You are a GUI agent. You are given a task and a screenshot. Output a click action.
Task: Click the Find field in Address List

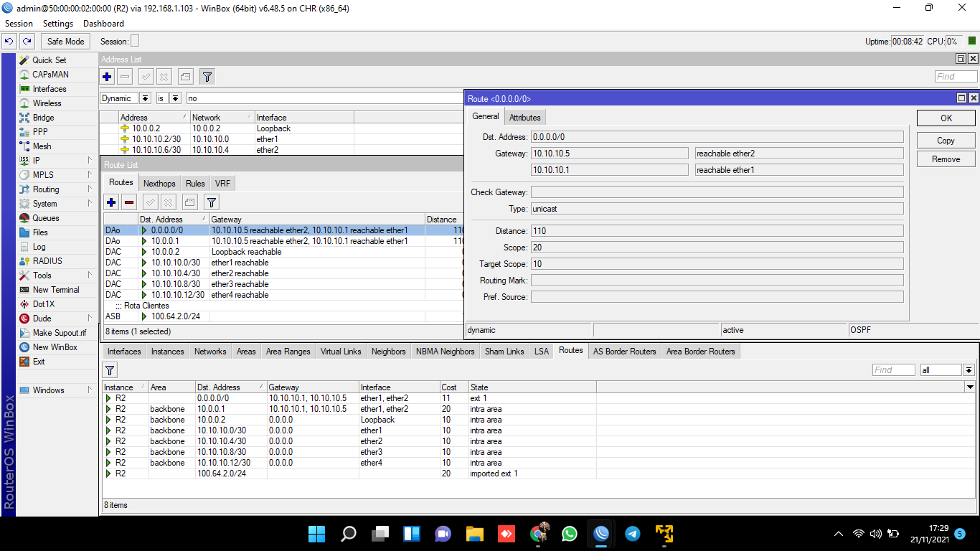coord(956,77)
